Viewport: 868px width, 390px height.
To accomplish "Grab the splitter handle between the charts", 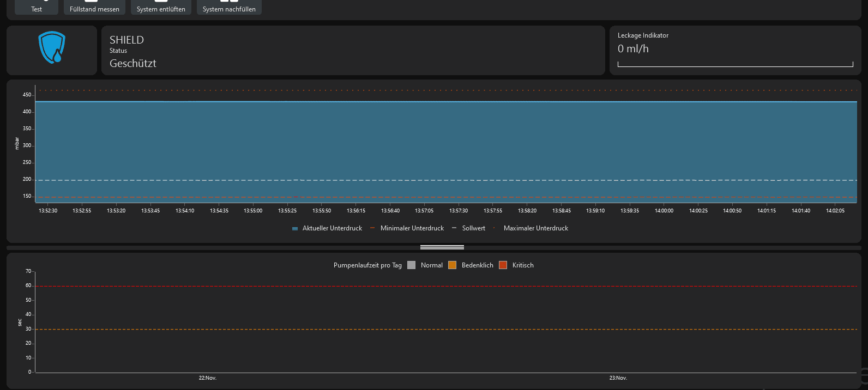I will [x=442, y=247].
